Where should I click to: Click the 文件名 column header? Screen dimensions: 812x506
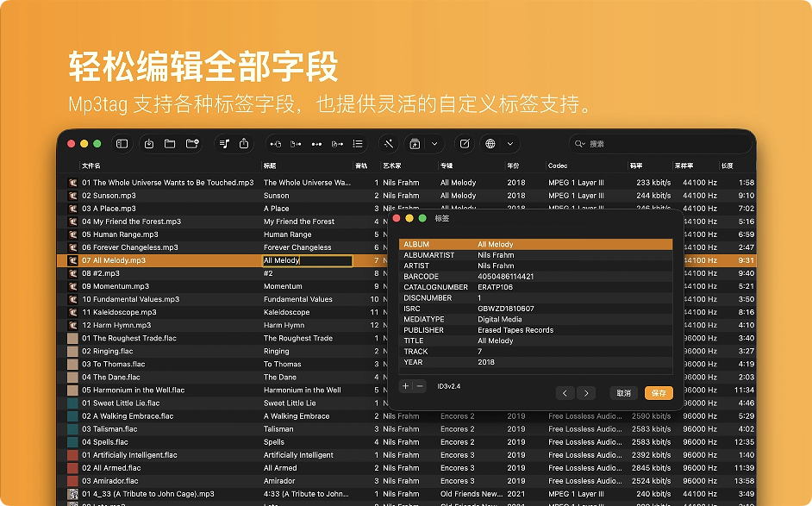pyautogui.click(x=91, y=166)
